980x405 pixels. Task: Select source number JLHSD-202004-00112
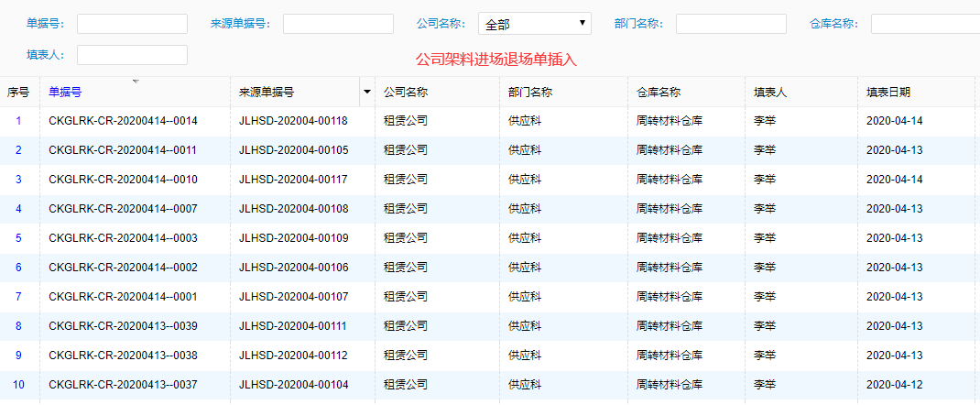pos(294,355)
